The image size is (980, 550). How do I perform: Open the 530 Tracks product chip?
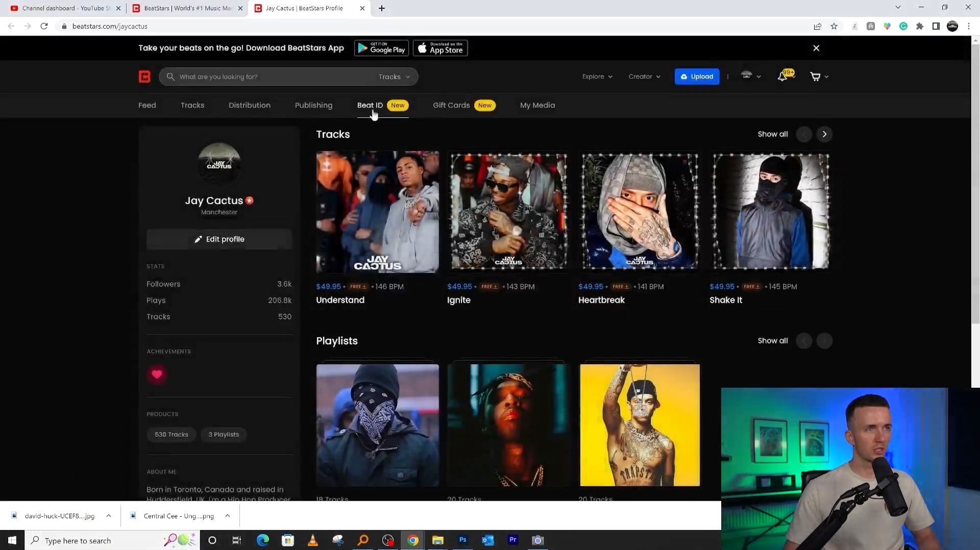pyautogui.click(x=171, y=435)
